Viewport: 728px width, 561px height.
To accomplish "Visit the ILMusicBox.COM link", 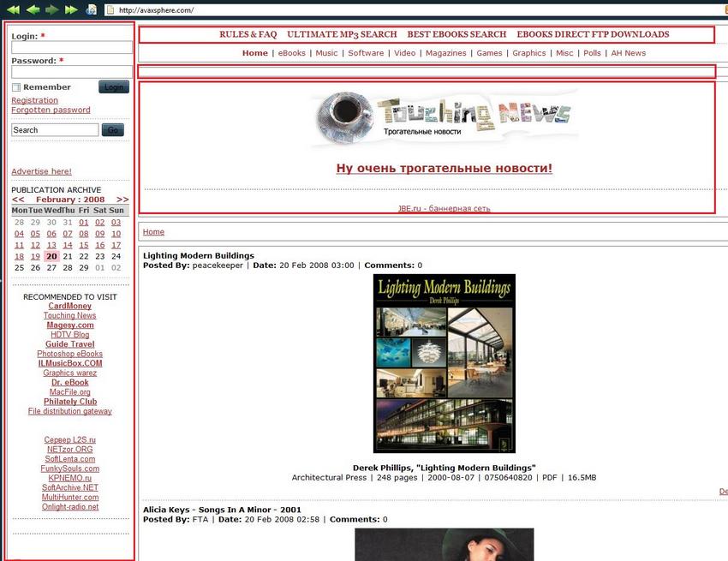I will 70,363.
